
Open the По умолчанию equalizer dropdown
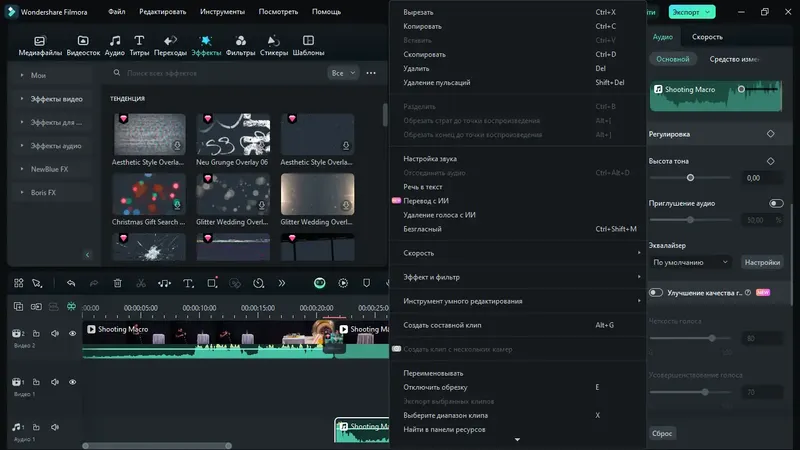click(690, 262)
